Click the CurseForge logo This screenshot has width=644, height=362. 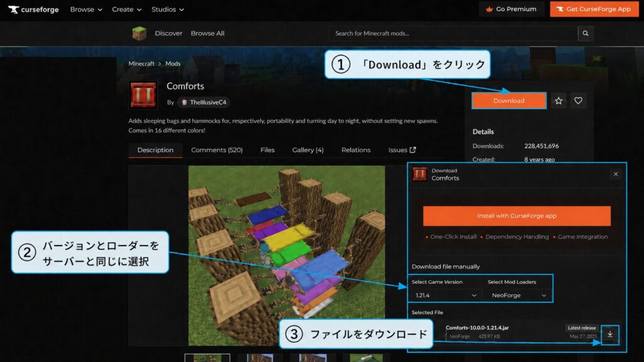click(x=34, y=9)
